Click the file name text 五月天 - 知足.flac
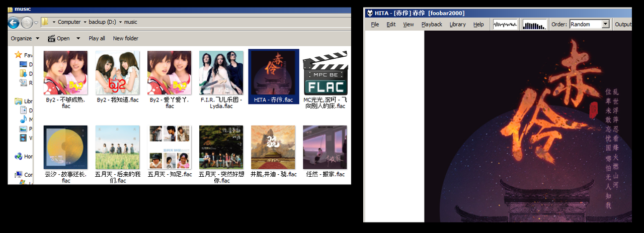The image size is (644, 233). coord(170,174)
